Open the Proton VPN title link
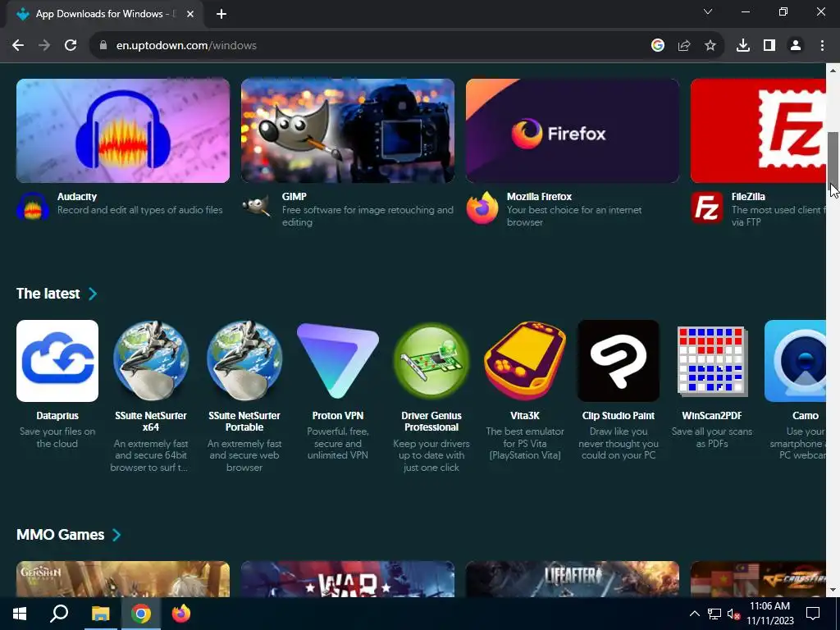Screen dimensions: 840x630 (338, 416)
